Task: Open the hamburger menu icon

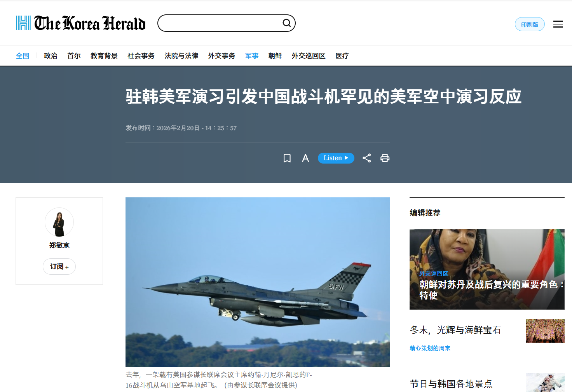Action: click(x=558, y=24)
